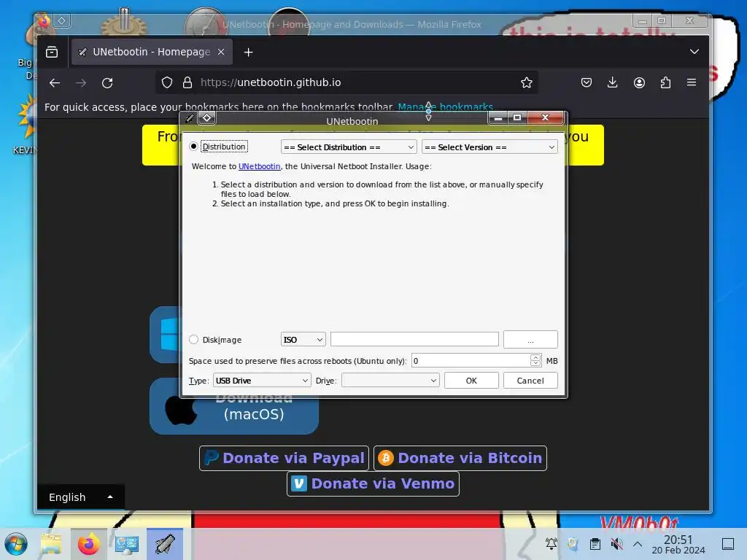Click the system settings taskbar icon
Viewport: 747px width, 560px height.
pos(126,544)
